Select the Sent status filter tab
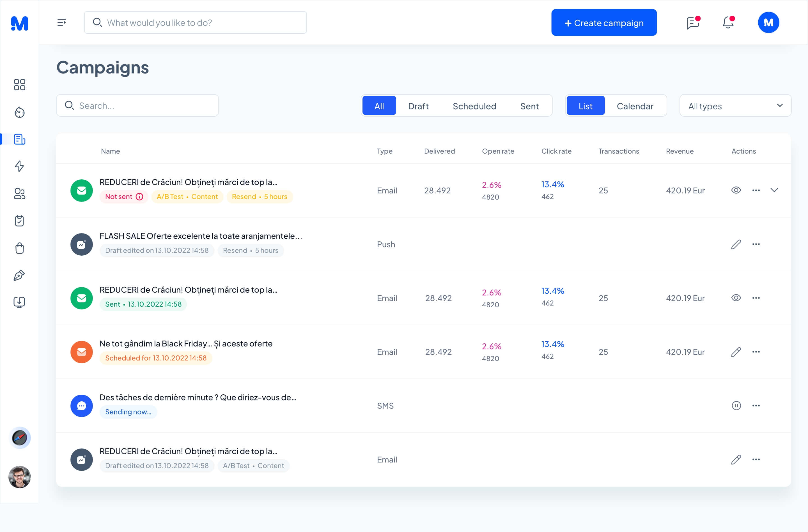The height and width of the screenshot is (532, 808). pos(530,106)
